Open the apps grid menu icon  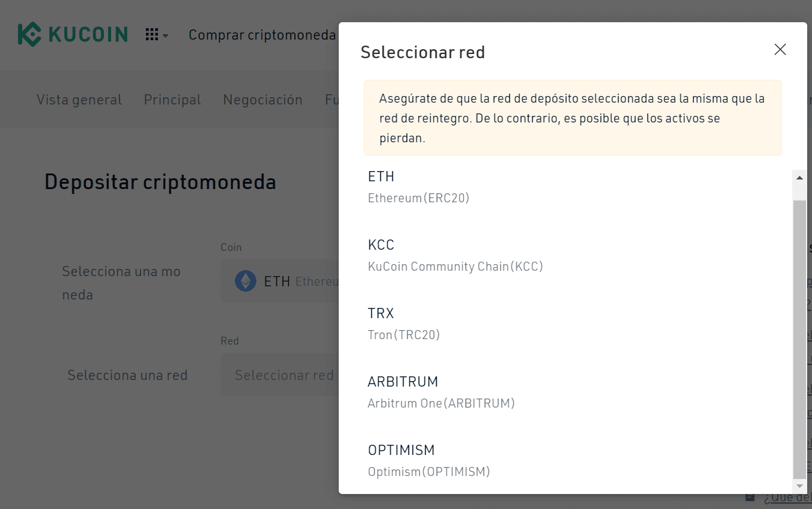click(x=152, y=35)
